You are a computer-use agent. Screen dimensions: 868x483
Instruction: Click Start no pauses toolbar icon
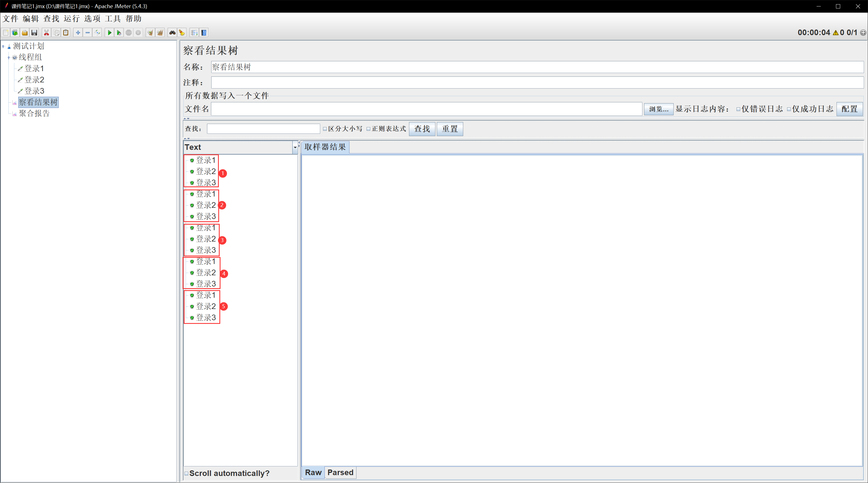point(119,33)
